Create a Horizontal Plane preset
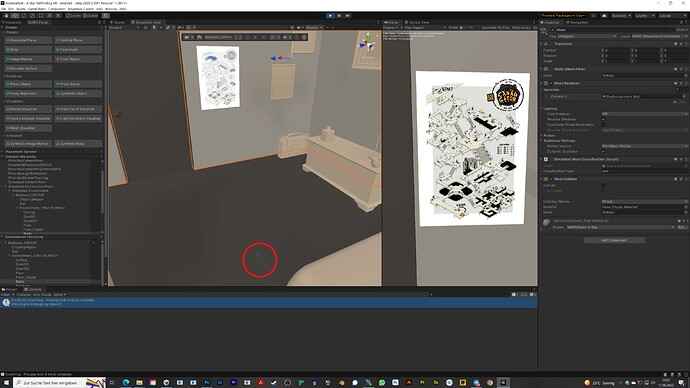This screenshot has height=388, width=690. pos(29,40)
